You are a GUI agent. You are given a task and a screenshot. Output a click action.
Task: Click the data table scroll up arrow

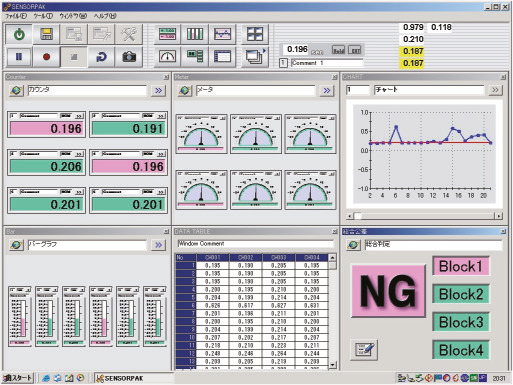coord(332,257)
